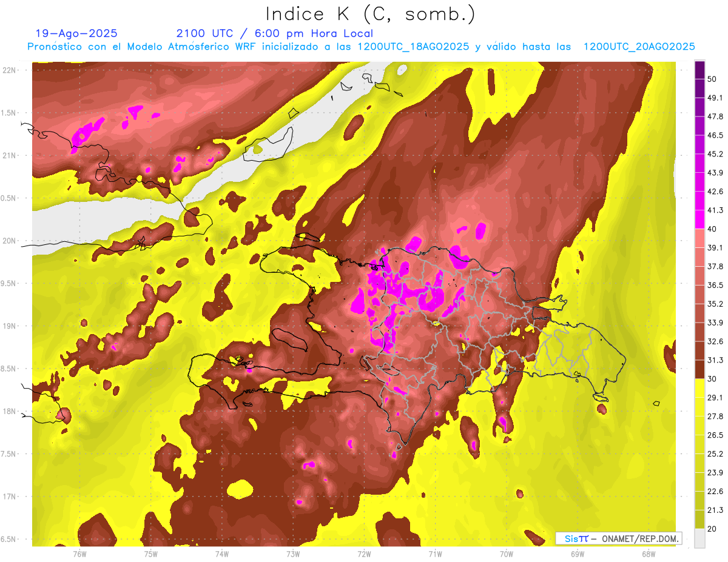Click the legend value '27.8'
Screen dimensions: 728x562
point(715,416)
